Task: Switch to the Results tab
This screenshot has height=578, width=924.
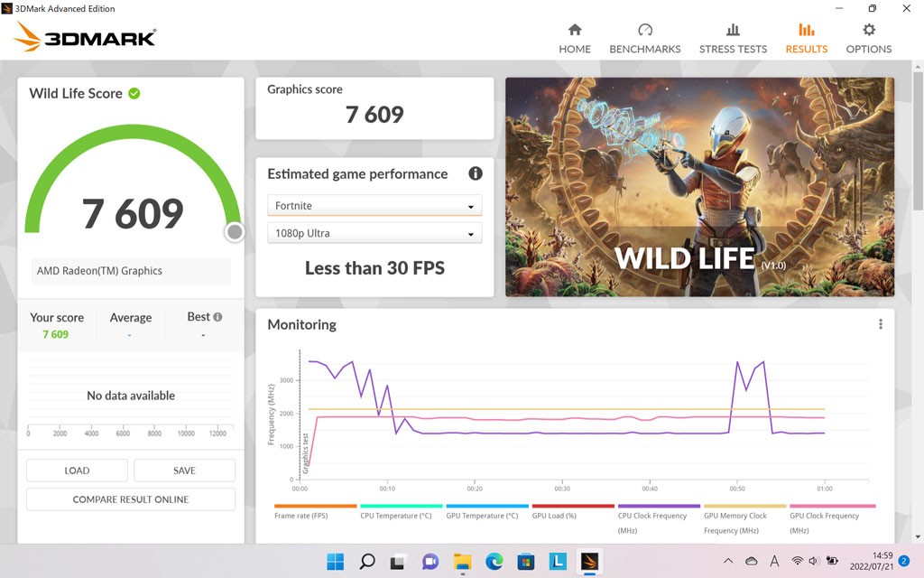Action: click(806, 38)
